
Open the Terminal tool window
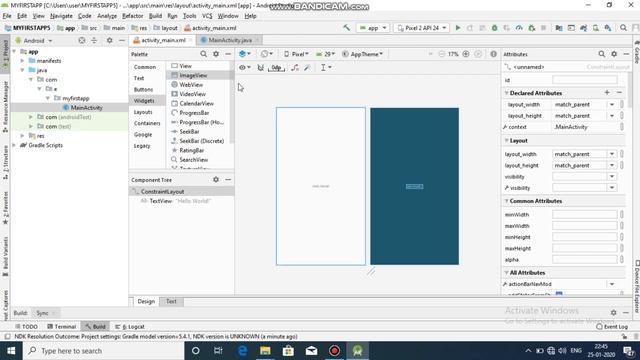pyautogui.click(x=62, y=327)
